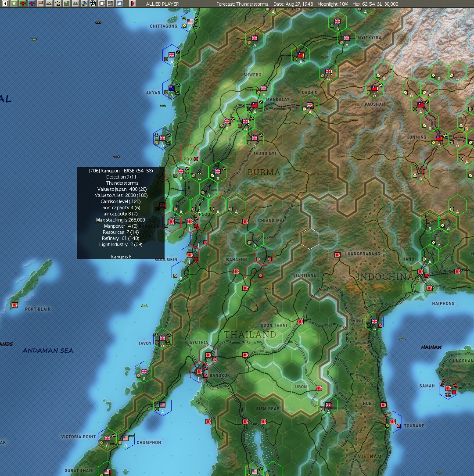Open the OP toolbar button
This screenshot has width=474, height=476.
tap(102, 4)
